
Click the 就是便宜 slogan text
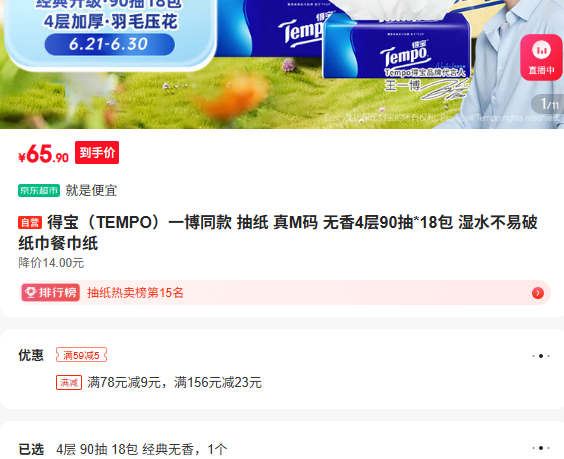click(91, 190)
